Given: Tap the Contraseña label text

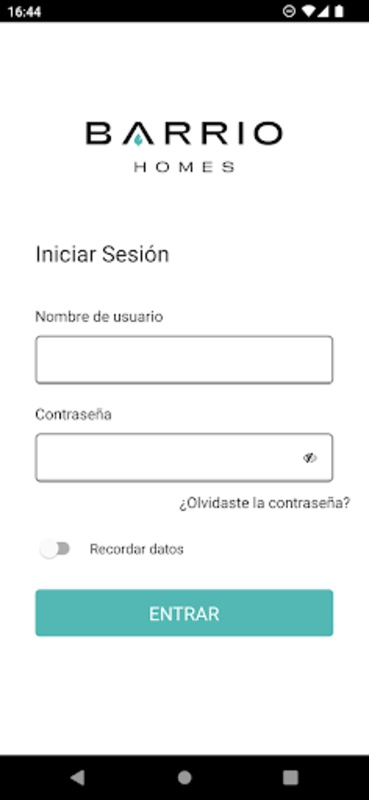Looking at the screenshot, I should pos(73,414).
